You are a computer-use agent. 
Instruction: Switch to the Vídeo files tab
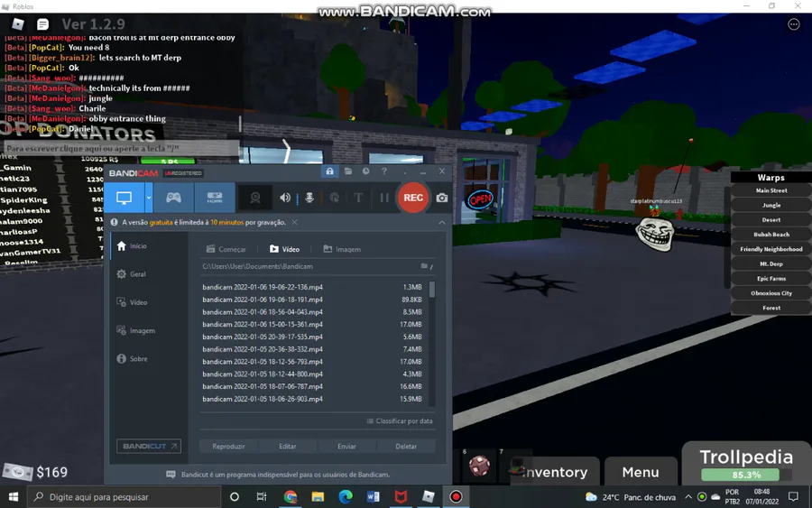click(285, 249)
